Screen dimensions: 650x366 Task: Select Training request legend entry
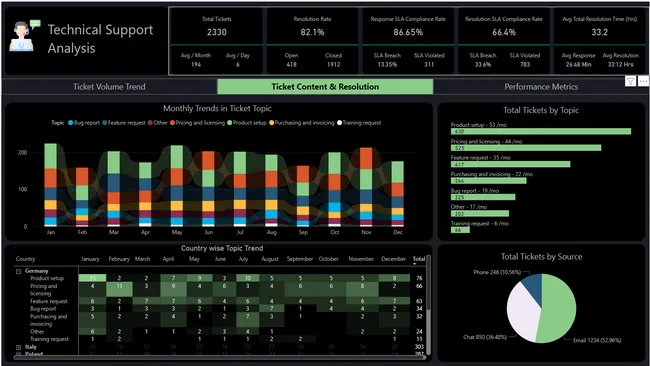pyautogui.click(x=359, y=123)
